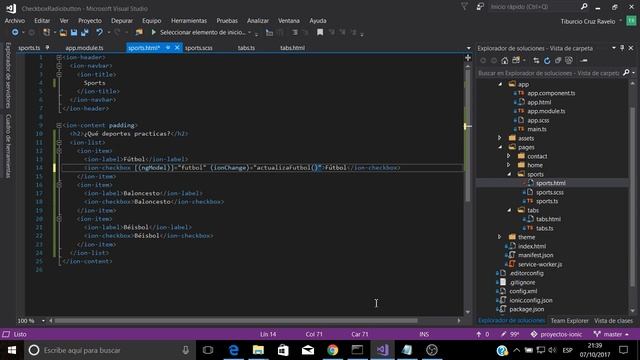The image size is (640, 360).
Task: Toggle bookmark with the bookmark toolbar icon
Action: pyautogui.click(x=320, y=32)
